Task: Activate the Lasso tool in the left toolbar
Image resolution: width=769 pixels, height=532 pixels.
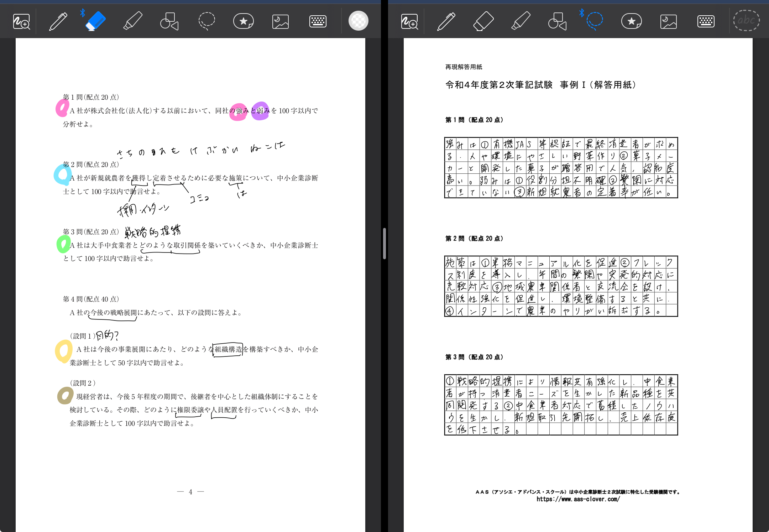Action: 206,21
